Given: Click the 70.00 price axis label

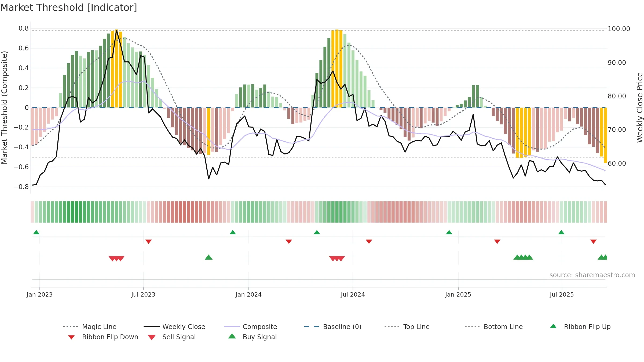Looking at the screenshot, I should pos(617,130).
